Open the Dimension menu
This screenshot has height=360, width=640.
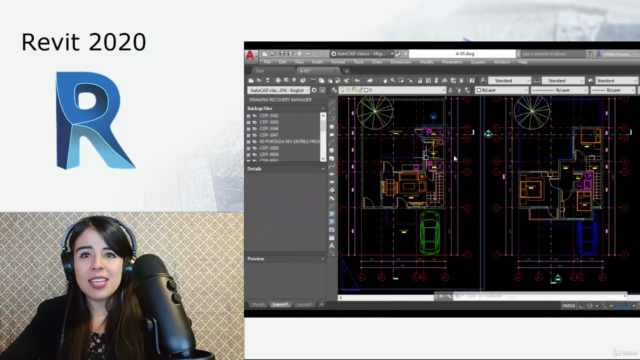400,62
